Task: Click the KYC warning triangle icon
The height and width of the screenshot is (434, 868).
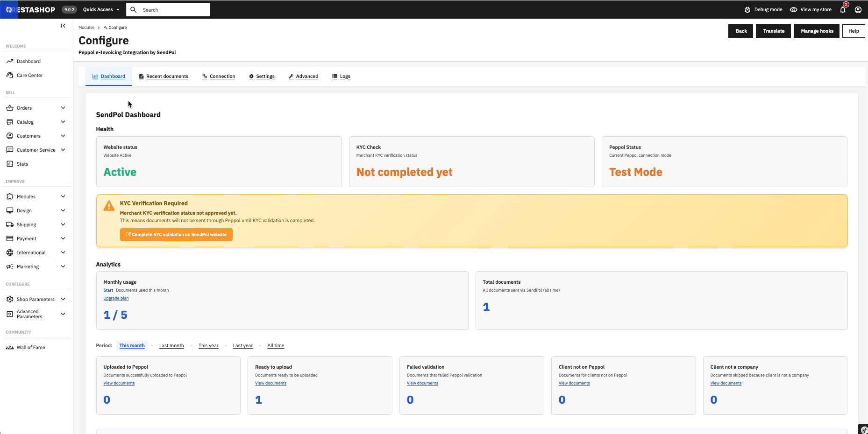Action: 109,206
